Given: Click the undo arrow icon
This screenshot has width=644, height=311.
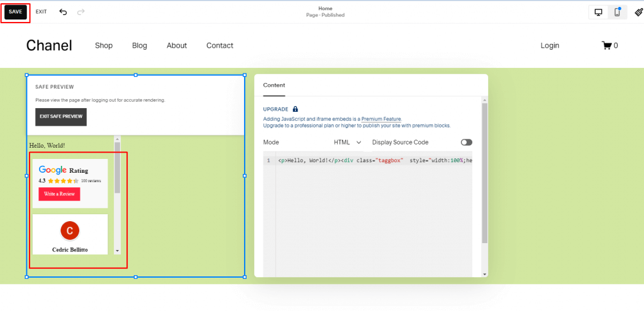Looking at the screenshot, I should click(63, 12).
